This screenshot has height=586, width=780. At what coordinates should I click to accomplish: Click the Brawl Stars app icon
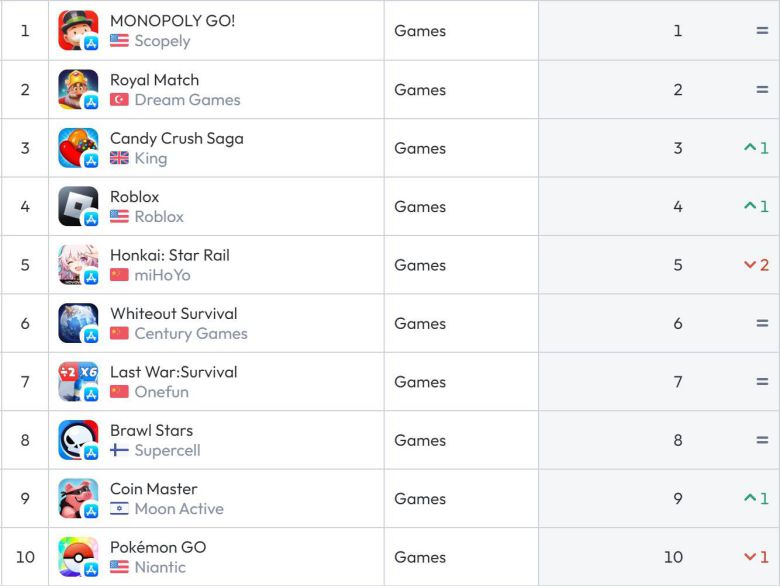tap(78, 440)
